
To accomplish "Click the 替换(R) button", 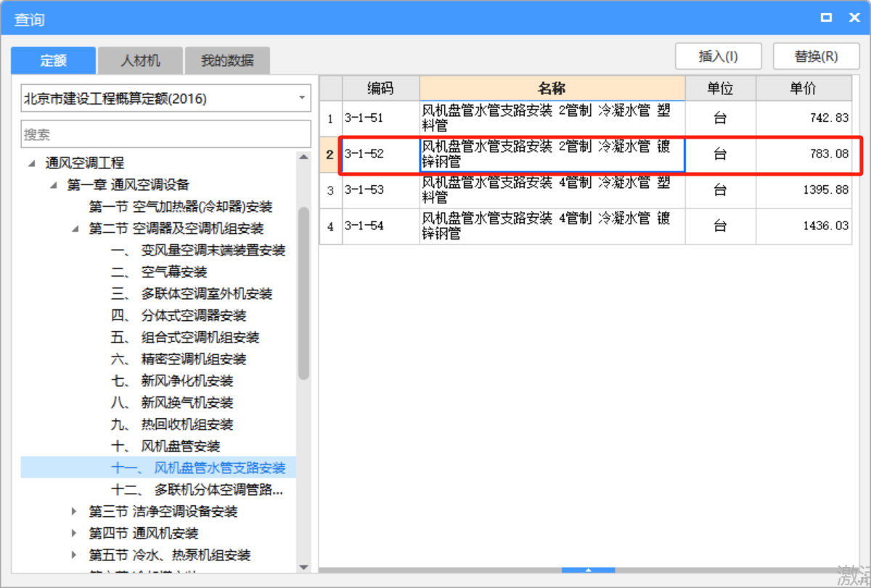I will (x=816, y=57).
